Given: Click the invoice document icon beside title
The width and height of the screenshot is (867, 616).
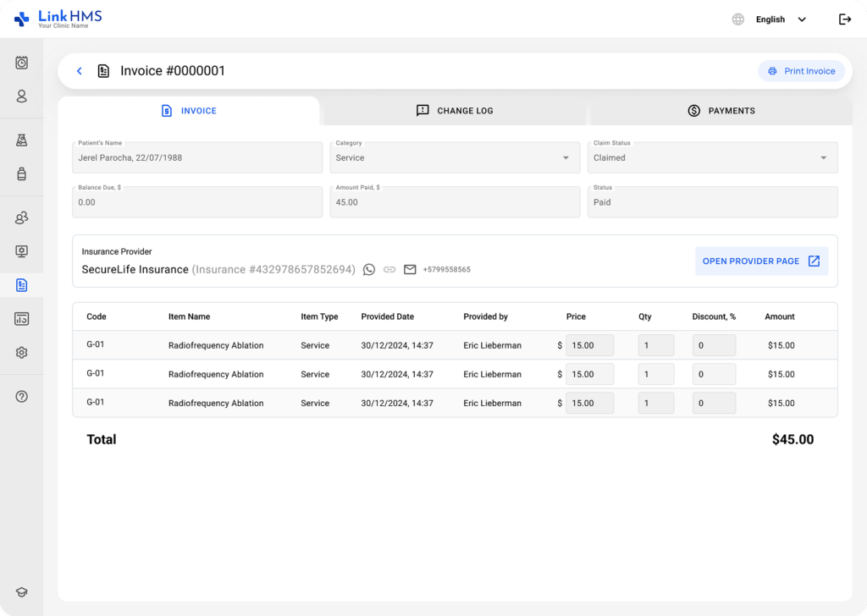Looking at the screenshot, I should (x=103, y=71).
